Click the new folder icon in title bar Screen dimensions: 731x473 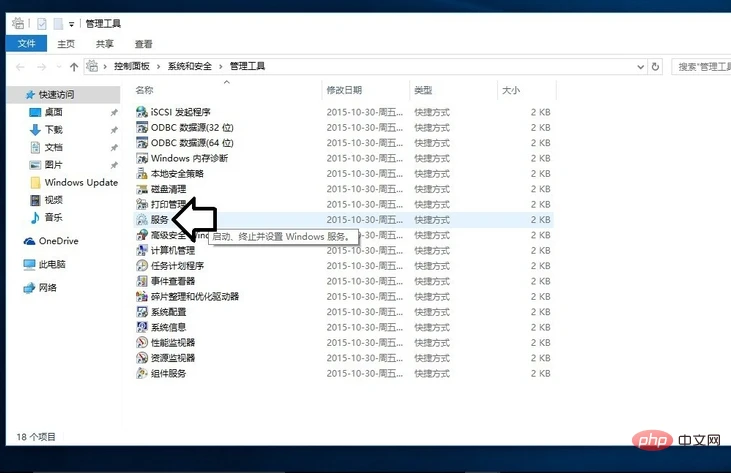coord(58,23)
